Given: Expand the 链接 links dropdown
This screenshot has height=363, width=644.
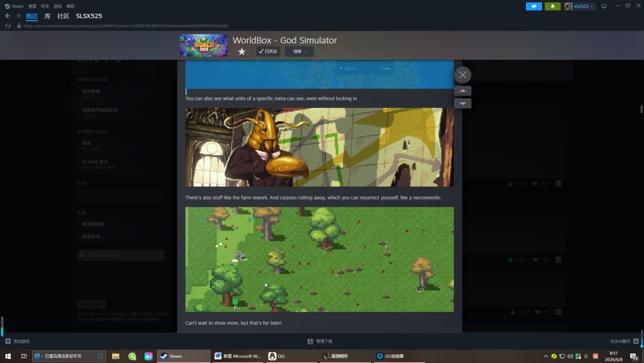Looking at the screenshot, I should tap(299, 51).
